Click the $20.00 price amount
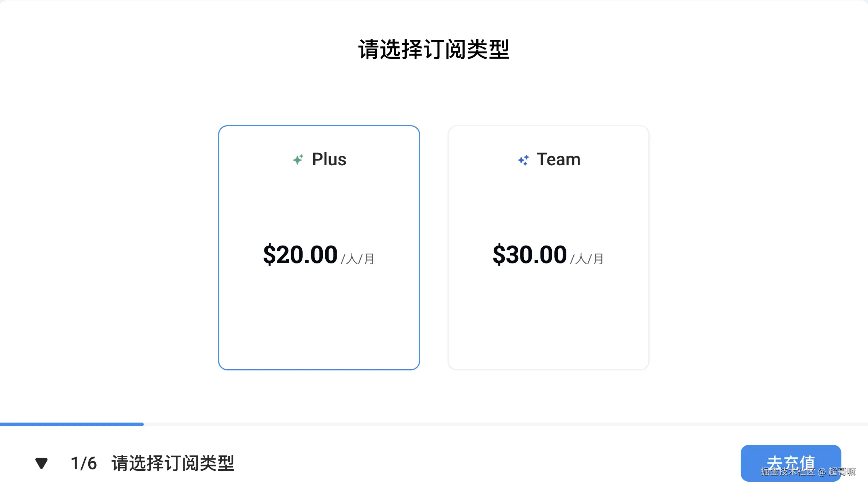Viewport: 868px width, 489px height. (300, 254)
